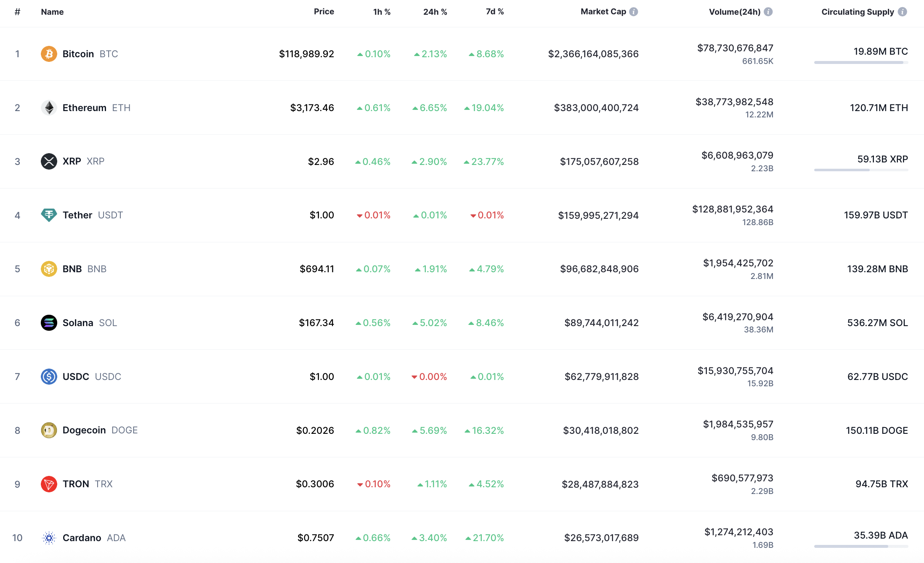924x563 pixels.
Task: Click the TRON logo icon
Action: [49, 484]
